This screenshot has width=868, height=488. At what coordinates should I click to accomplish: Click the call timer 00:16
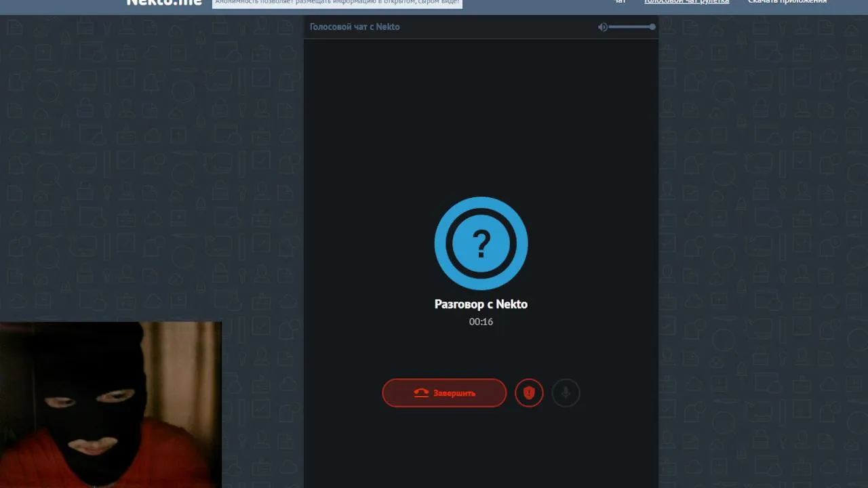[x=481, y=322]
